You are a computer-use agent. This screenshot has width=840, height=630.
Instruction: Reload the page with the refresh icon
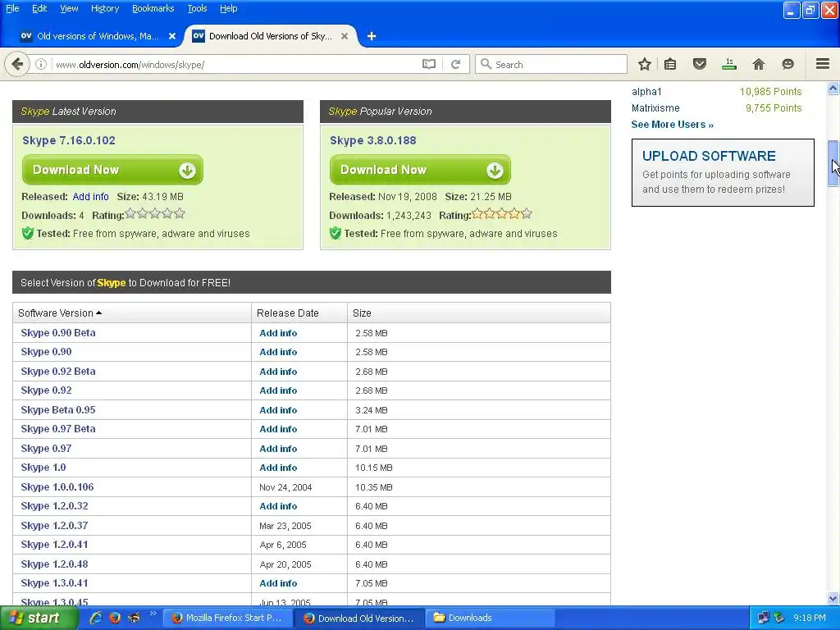click(x=456, y=64)
